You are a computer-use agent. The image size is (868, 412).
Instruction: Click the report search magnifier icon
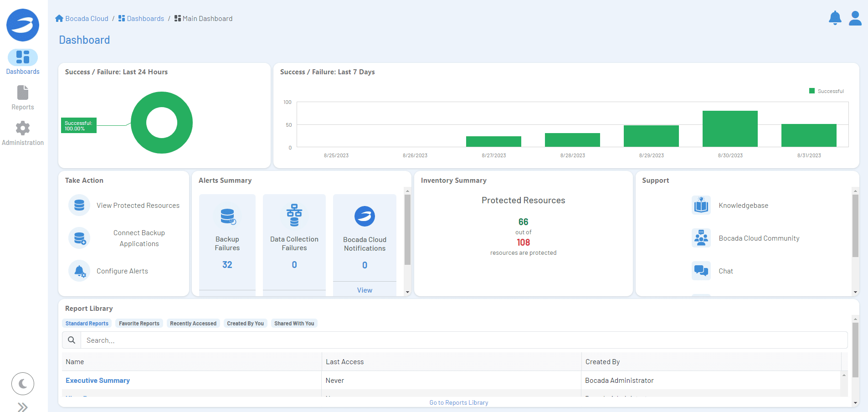(72, 340)
